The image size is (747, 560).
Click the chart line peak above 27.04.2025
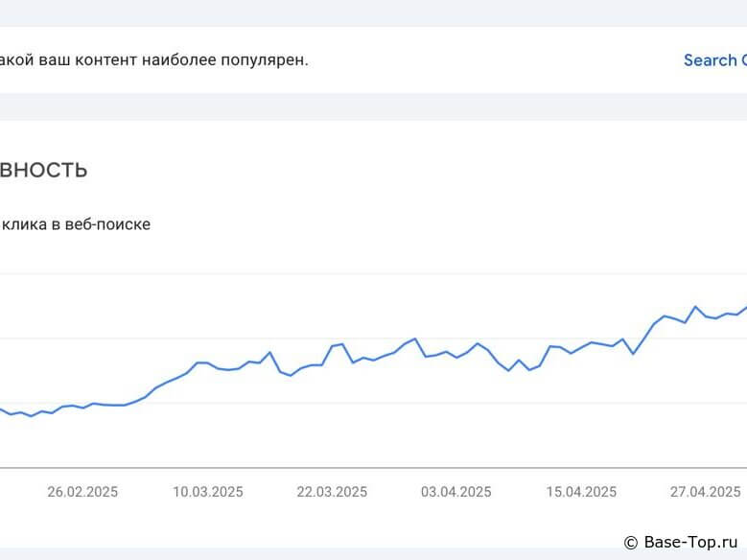tap(695, 307)
